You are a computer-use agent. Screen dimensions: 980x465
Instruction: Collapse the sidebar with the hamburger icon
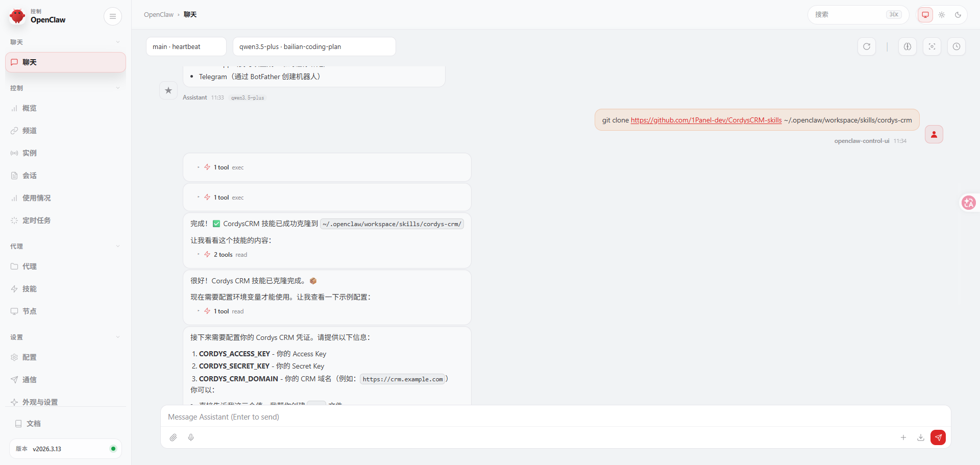click(113, 16)
